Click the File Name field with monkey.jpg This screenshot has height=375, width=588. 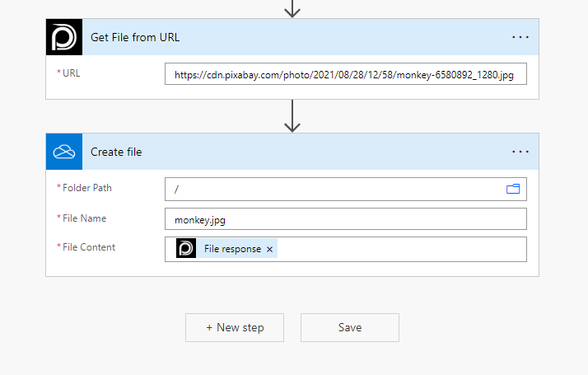[x=345, y=219]
